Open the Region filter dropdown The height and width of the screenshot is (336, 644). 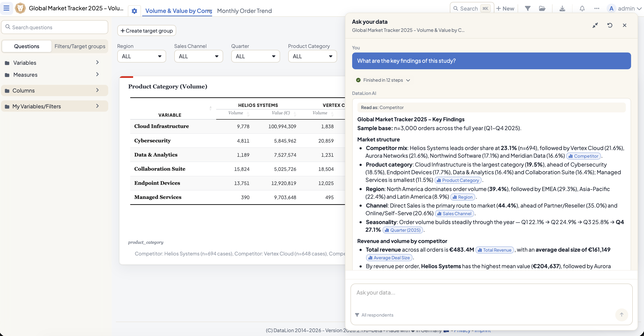(x=141, y=56)
